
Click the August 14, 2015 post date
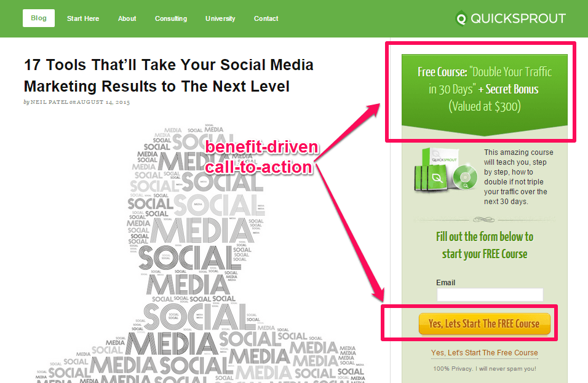(x=103, y=102)
